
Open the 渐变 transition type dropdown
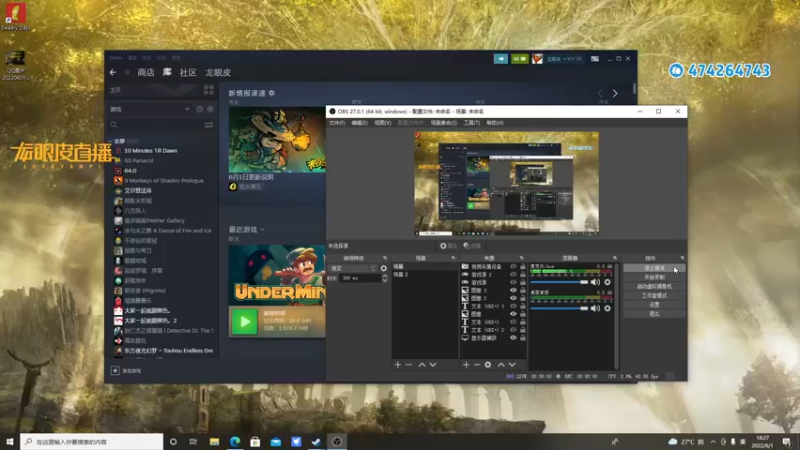(354, 268)
